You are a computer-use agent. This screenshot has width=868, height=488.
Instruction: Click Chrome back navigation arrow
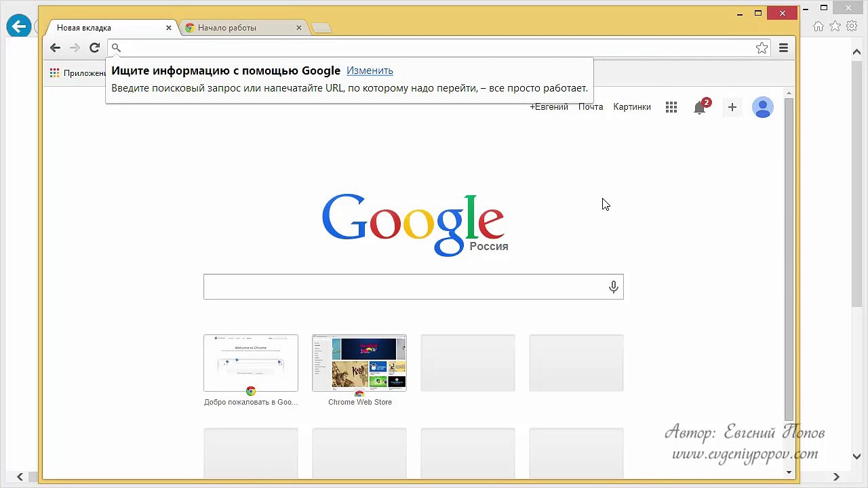coord(56,47)
